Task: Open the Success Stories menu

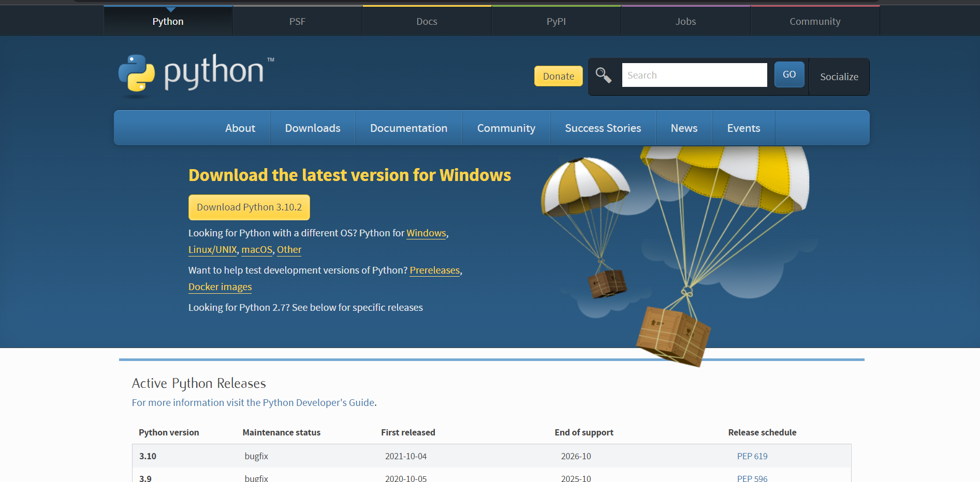Action: pos(603,128)
